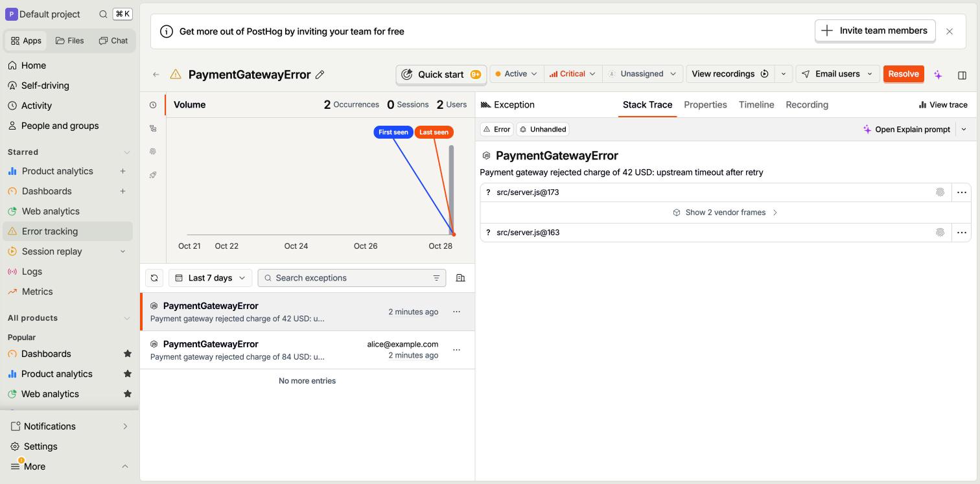980x484 pixels.
Task: Open the Unassigned assignee dropdown
Action: [642, 74]
